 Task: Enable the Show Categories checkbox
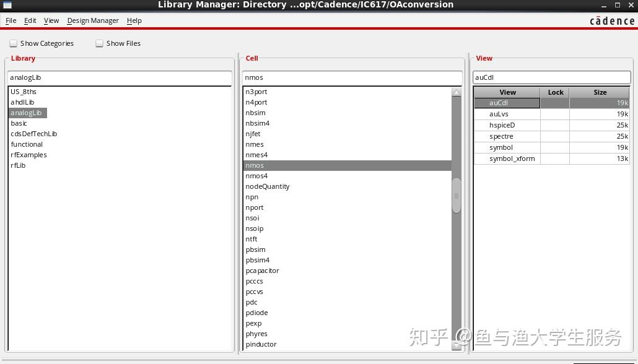click(13, 43)
